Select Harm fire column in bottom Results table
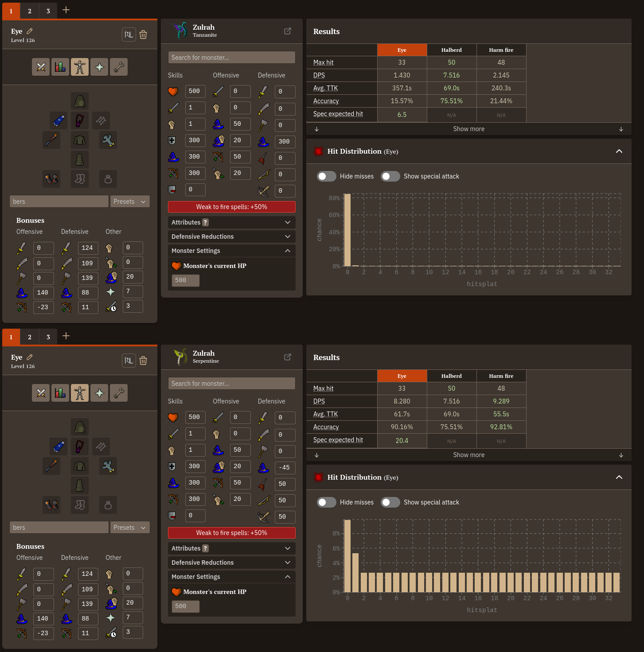644x652 pixels. point(501,376)
